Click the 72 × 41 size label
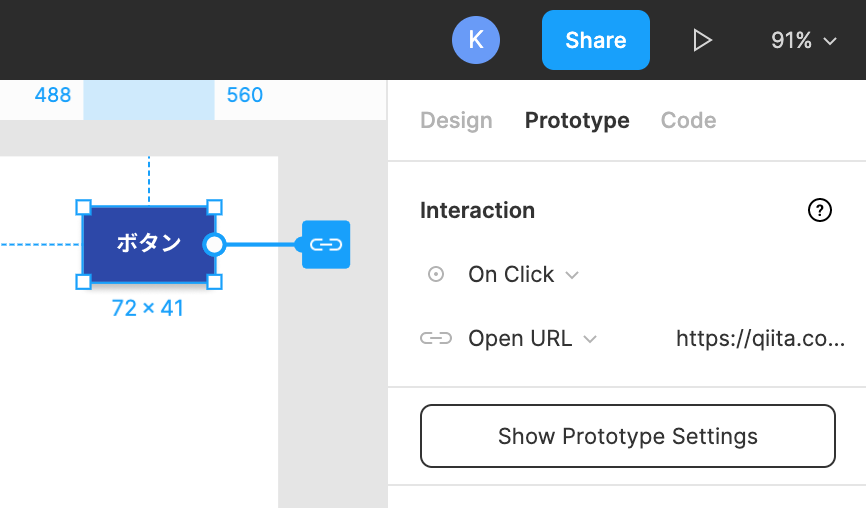Screen dimensions: 866x508 (x=147, y=308)
